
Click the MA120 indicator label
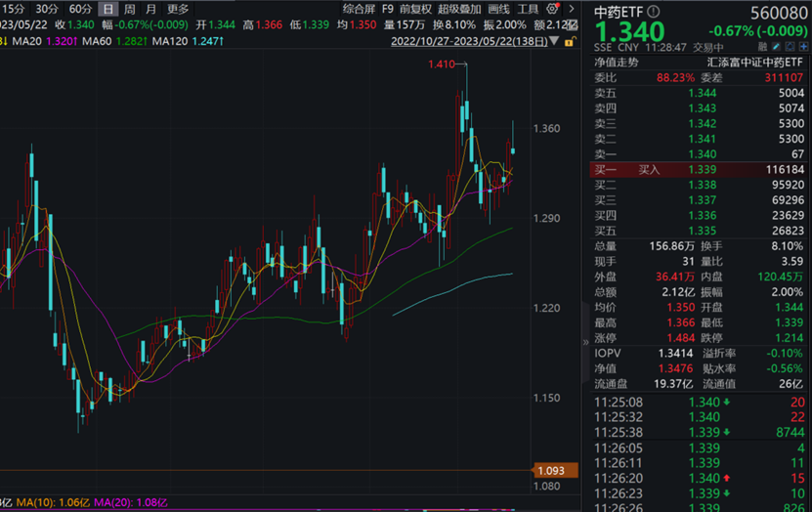point(170,41)
